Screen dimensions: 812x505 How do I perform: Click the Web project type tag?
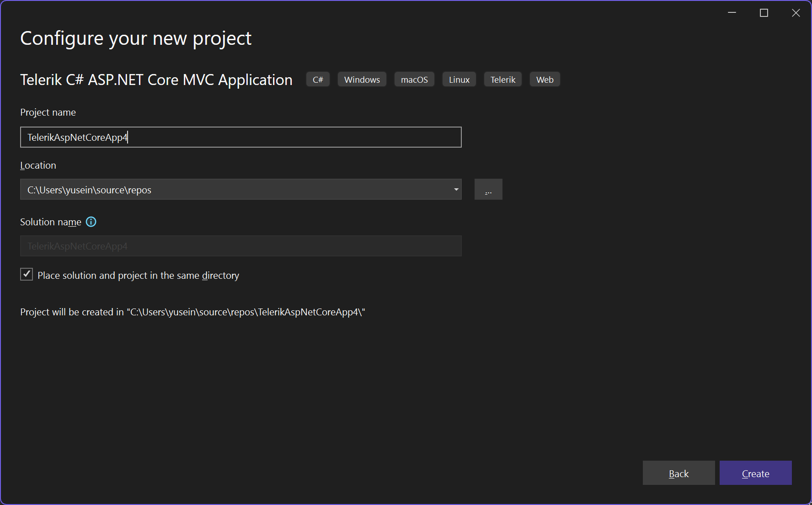tap(545, 80)
